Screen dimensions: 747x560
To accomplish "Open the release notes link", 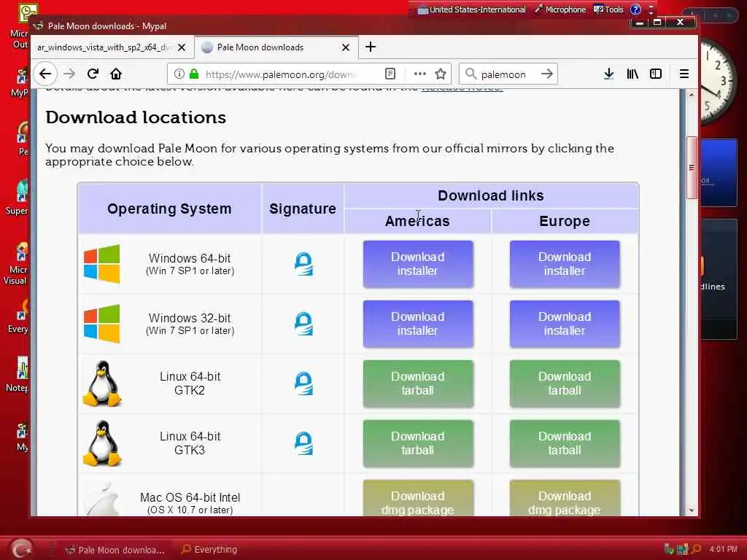I will pos(462,89).
